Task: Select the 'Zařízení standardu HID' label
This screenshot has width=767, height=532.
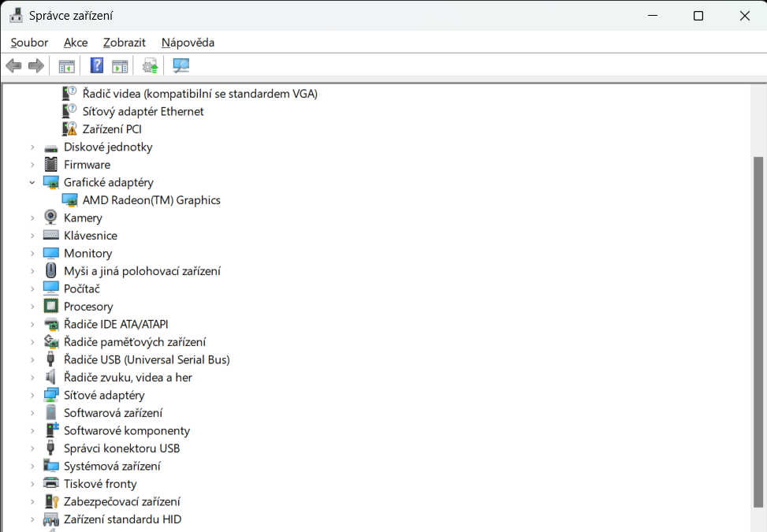Action: tap(122, 519)
